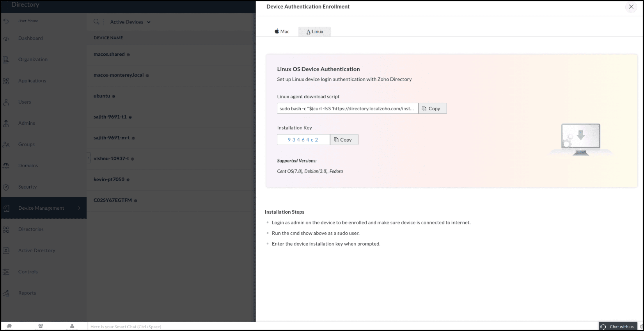Click the Applications grid icon in sidebar
Image resolution: width=644 pixels, height=331 pixels.
click(x=6, y=81)
